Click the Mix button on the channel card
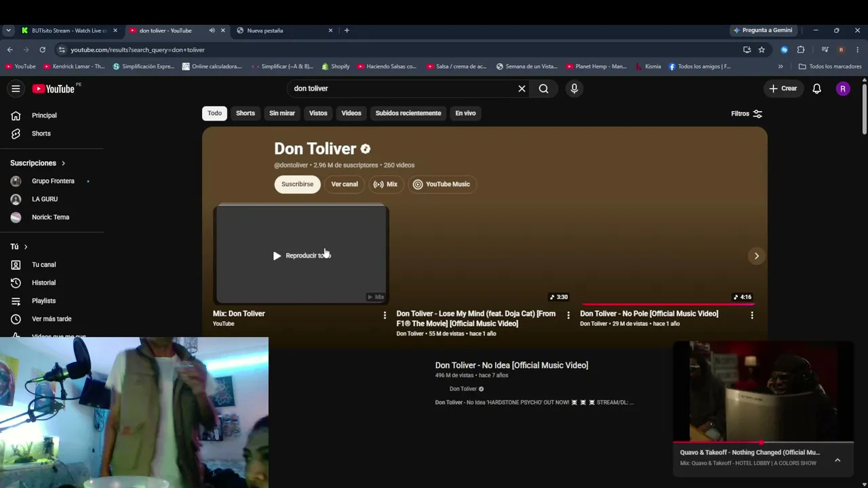Viewport: 868px width, 488px height. coord(386,184)
